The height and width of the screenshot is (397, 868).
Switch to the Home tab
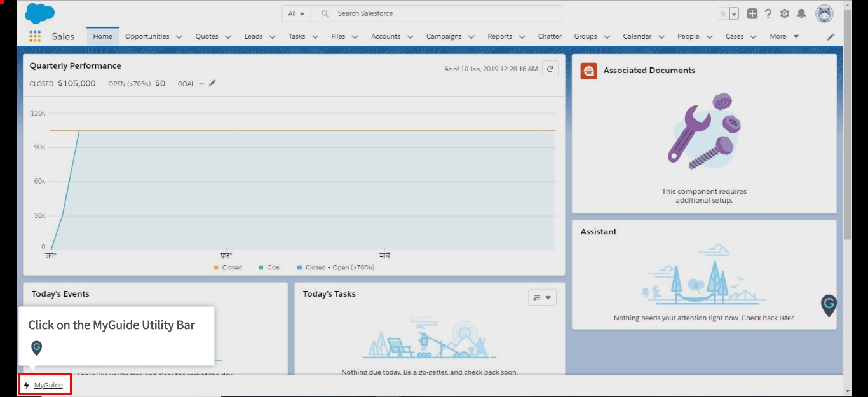click(x=103, y=37)
